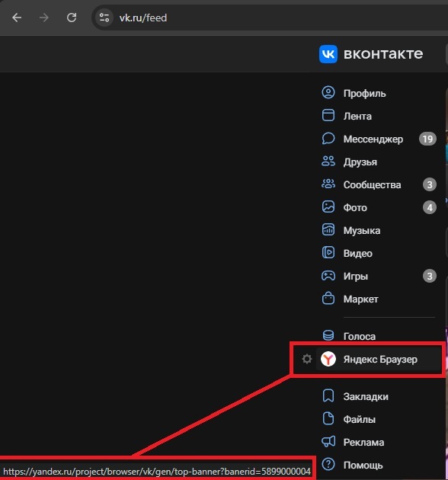
Task: Click the Маркет shopping bag icon
Action: pyautogui.click(x=328, y=298)
